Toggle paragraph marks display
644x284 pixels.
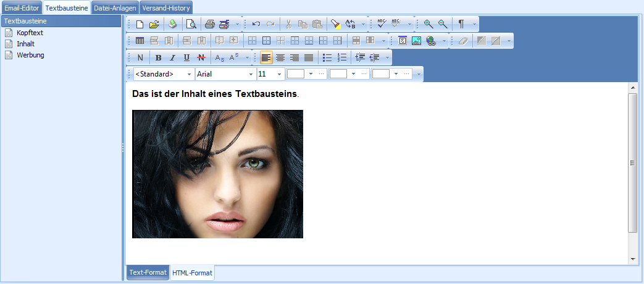click(461, 24)
